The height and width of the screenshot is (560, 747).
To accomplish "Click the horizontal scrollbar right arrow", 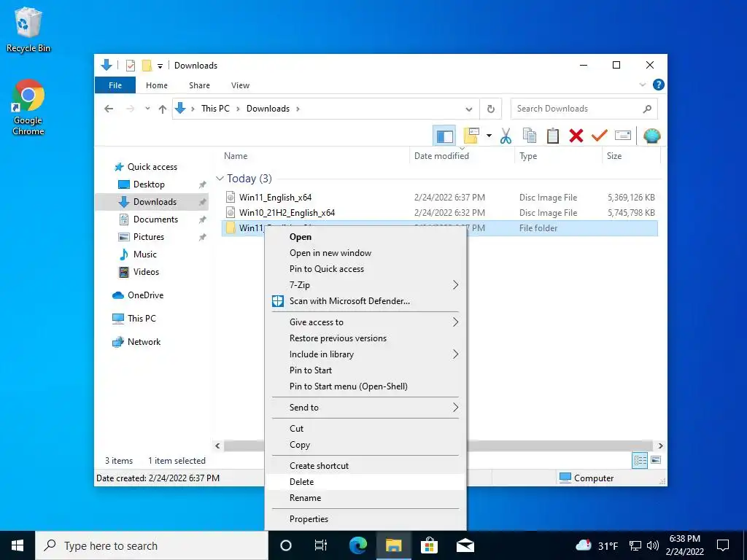I will click(660, 446).
